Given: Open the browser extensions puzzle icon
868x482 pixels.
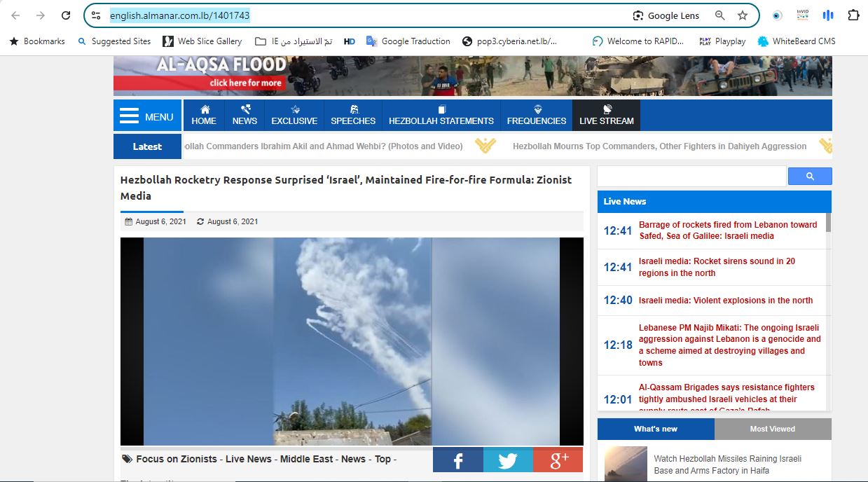Looking at the screenshot, I should (x=853, y=15).
